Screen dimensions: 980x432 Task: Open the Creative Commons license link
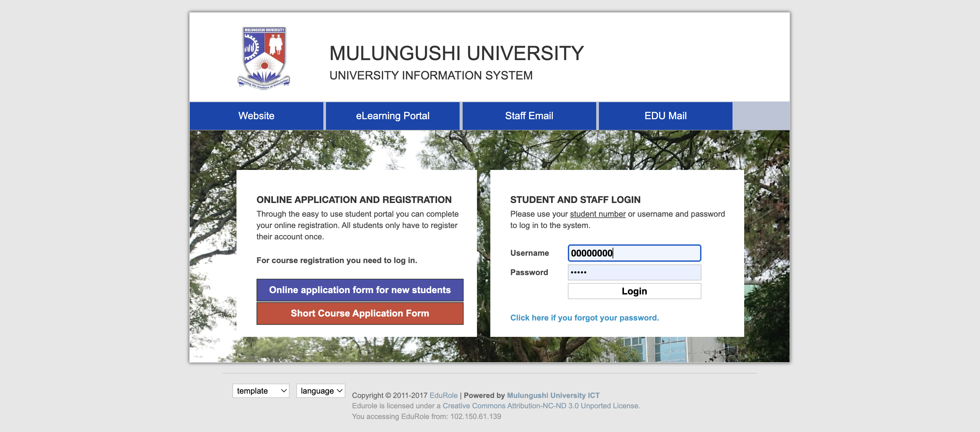[x=540, y=406]
